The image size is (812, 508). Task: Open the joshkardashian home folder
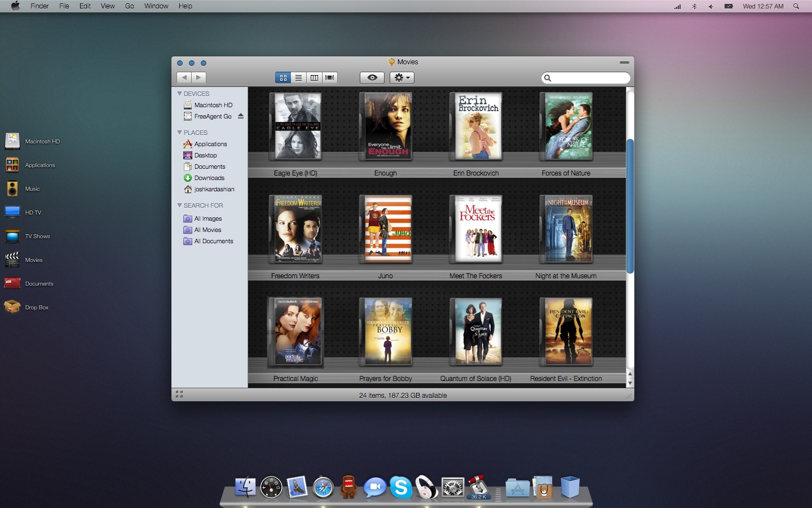(210, 189)
